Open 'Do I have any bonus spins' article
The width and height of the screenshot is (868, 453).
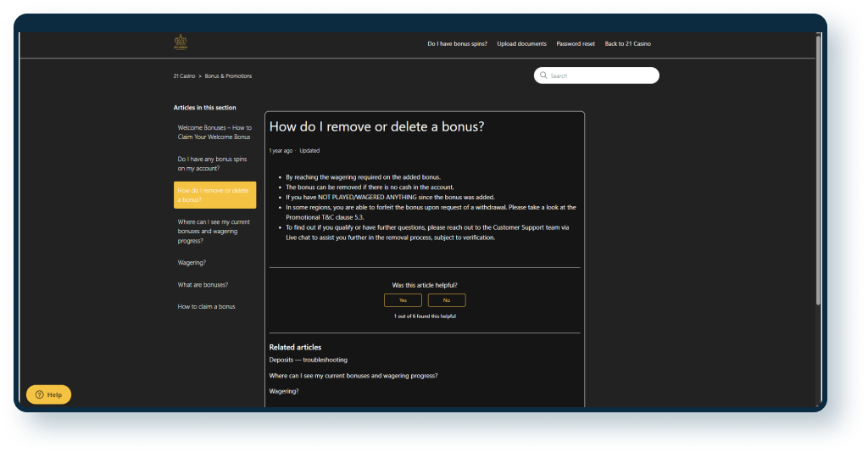[214, 164]
